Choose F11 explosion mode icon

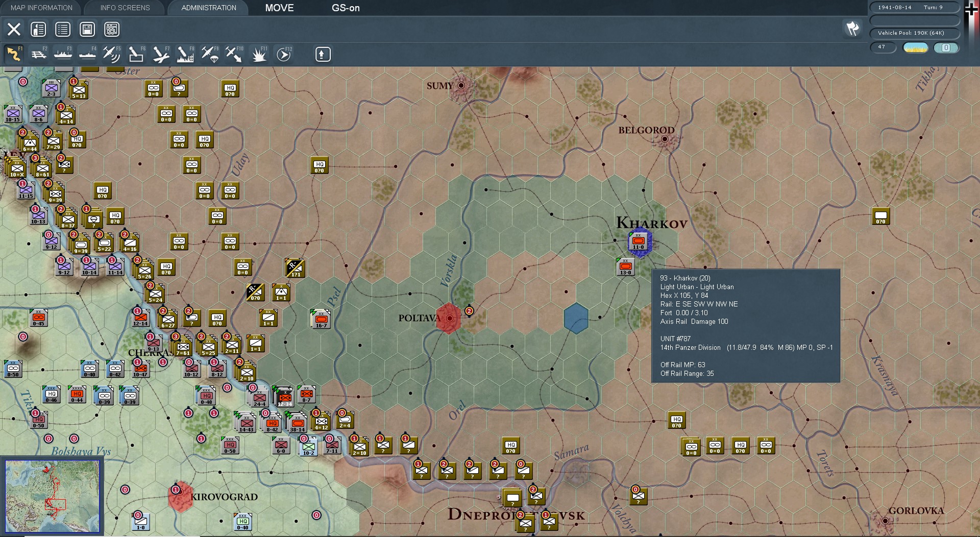(259, 54)
